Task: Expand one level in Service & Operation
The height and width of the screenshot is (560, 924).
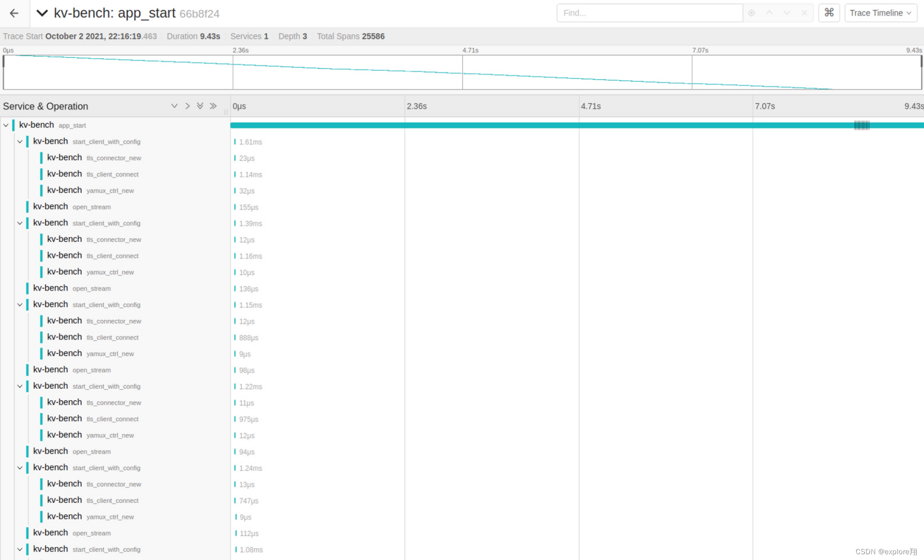Action: (174, 106)
